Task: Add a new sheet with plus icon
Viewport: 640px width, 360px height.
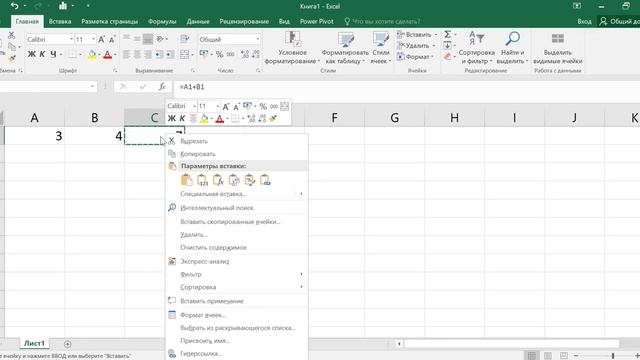Action: pos(67,344)
